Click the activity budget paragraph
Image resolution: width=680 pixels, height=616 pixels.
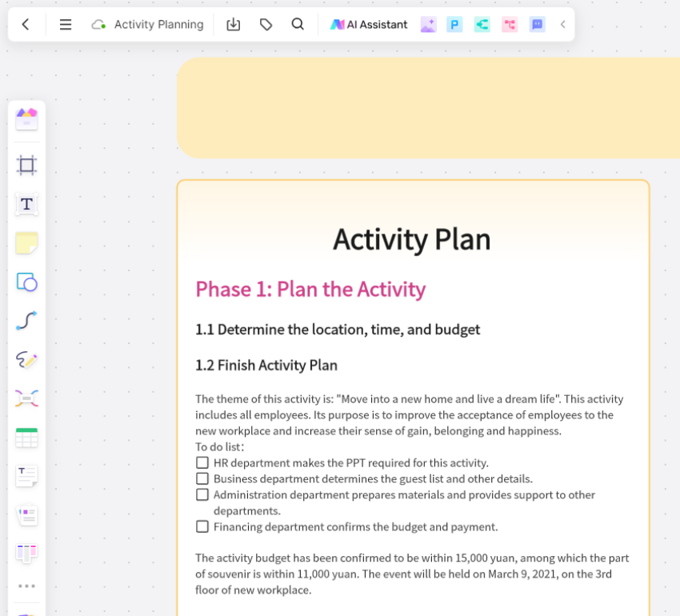pos(412,574)
